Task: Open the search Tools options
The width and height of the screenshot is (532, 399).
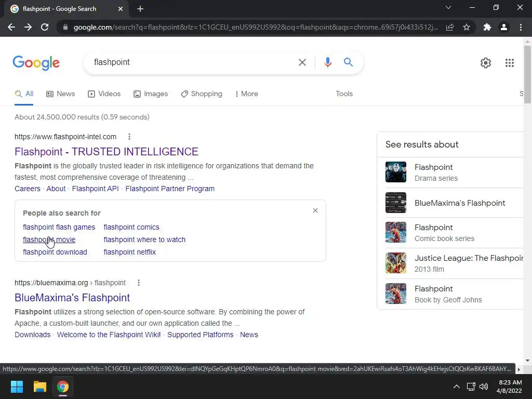Action: 344,94
